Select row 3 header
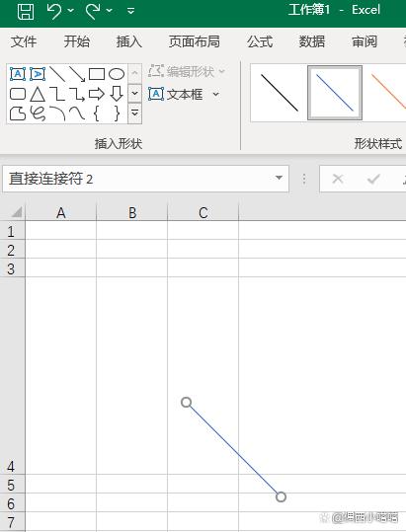Viewport: 406px width, 532px height. coord(12,268)
